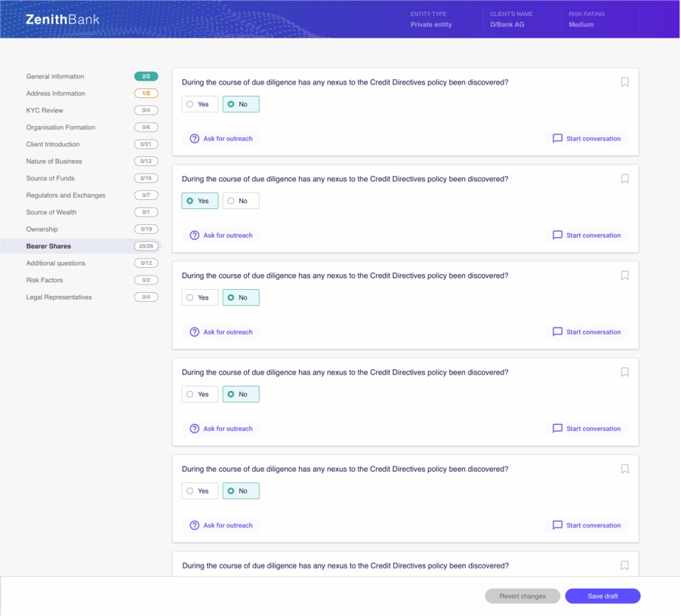The height and width of the screenshot is (616, 681).
Task: Bookmark the fifth question card
Action: coord(624,469)
